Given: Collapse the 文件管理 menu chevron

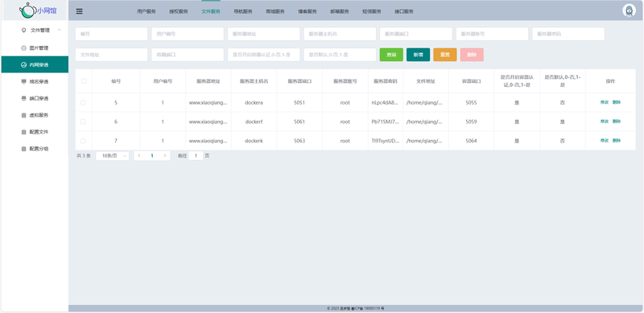Looking at the screenshot, I should pyautogui.click(x=60, y=30).
